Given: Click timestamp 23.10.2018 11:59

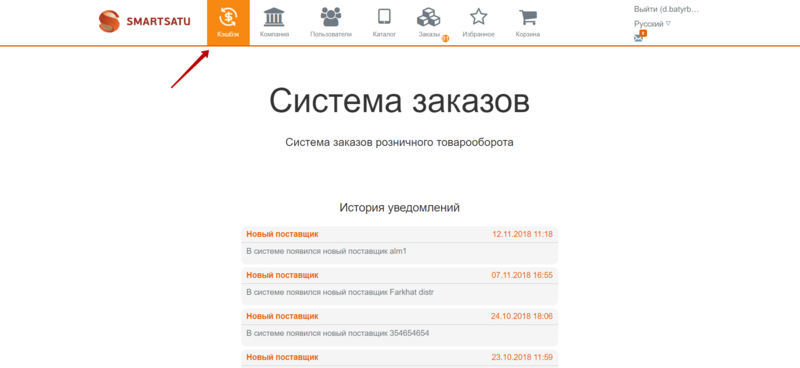Looking at the screenshot, I should (x=522, y=356).
